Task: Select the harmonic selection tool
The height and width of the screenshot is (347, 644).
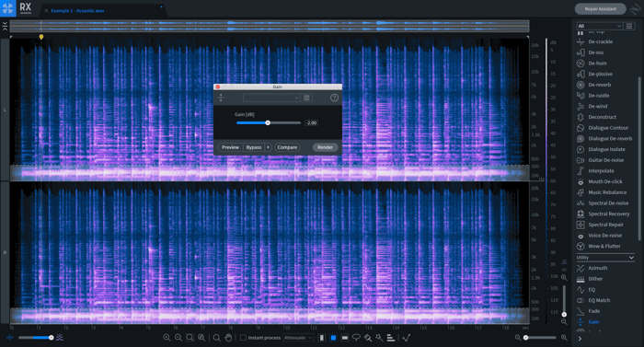Action: point(391,338)
